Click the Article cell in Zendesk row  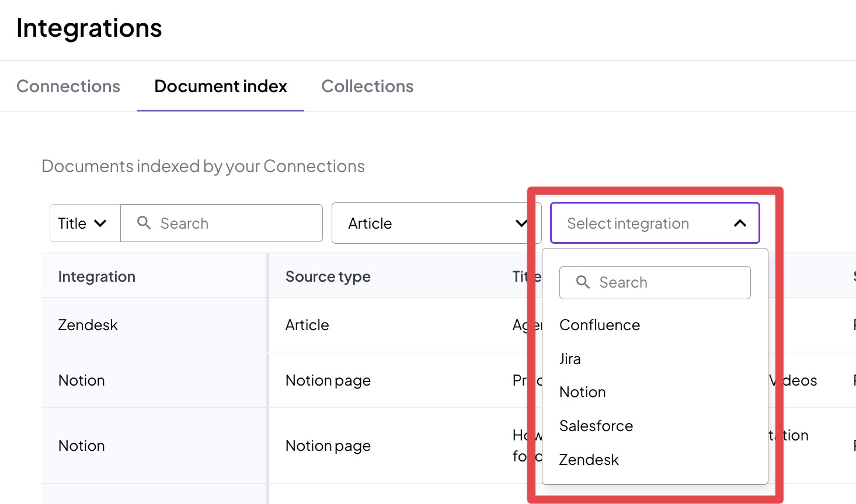coord(307,325)
